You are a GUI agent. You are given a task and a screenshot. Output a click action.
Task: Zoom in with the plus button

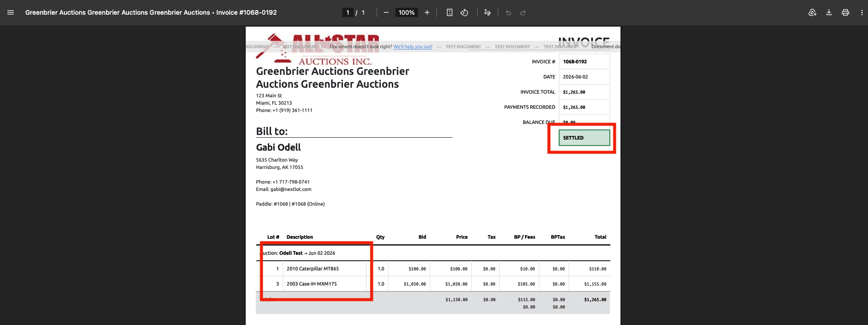[427, 12]
